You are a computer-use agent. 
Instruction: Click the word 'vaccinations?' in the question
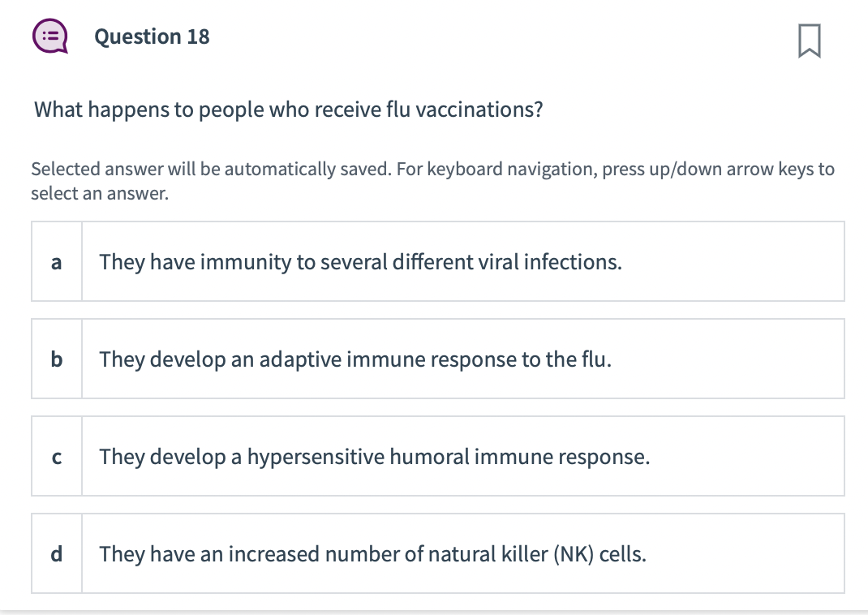(479, 110)
